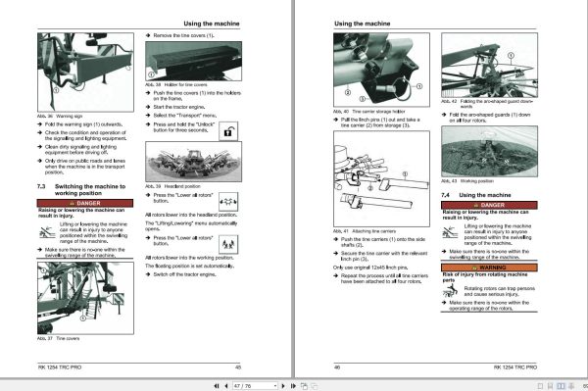Click the heading '7.3 Switching the machine to working position'
This screenshot has width=588, height=391.
point(81,190)
